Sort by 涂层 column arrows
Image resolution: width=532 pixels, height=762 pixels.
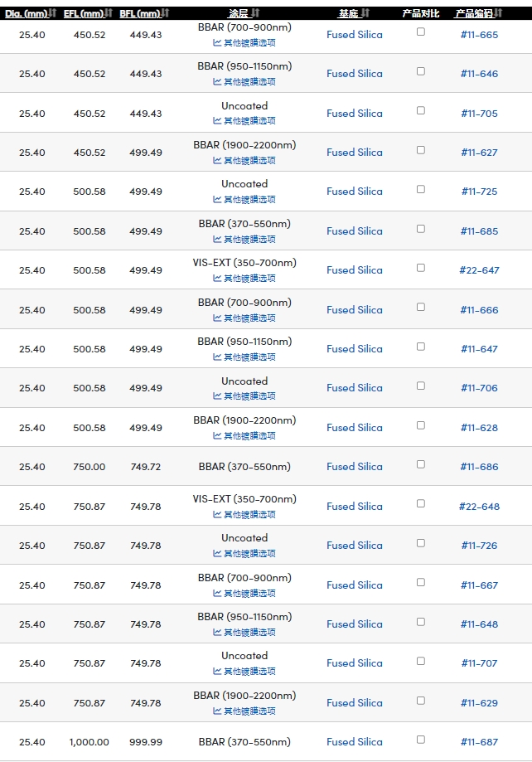coord(256,13)
